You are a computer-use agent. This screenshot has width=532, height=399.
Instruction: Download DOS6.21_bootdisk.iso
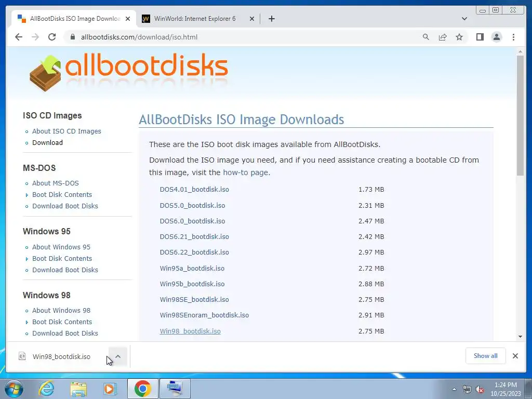point(194,236)
